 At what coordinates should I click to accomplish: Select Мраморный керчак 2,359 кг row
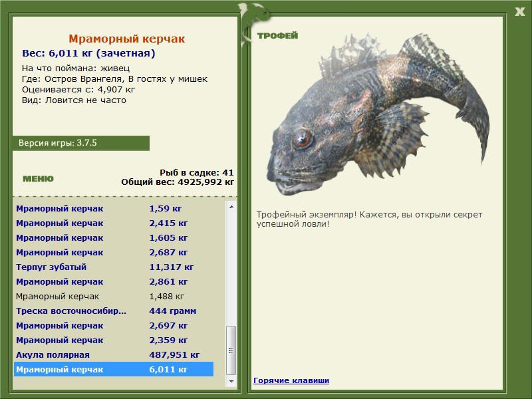point(114,340)
